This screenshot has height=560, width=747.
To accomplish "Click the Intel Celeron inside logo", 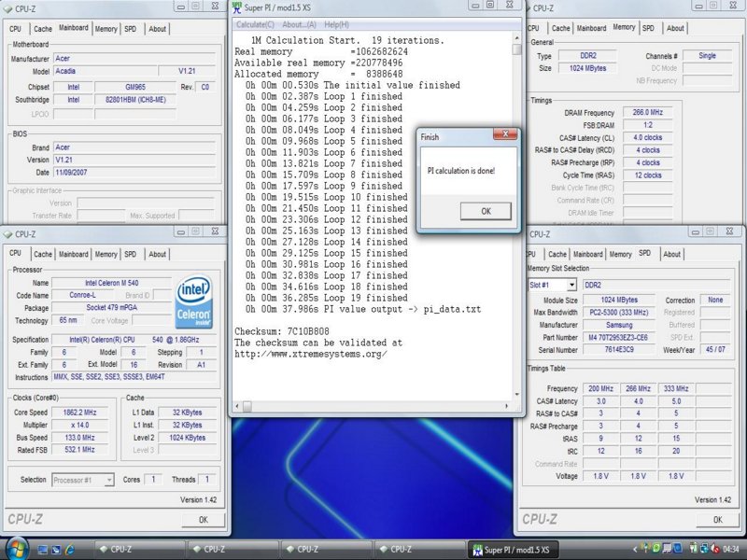I will point(194,301).
